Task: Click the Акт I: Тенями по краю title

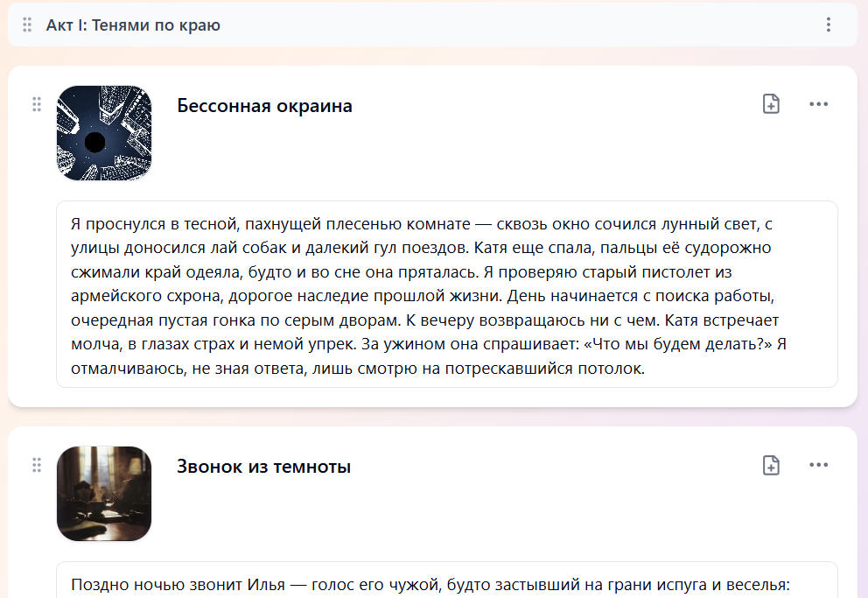Action: (133, 25)
